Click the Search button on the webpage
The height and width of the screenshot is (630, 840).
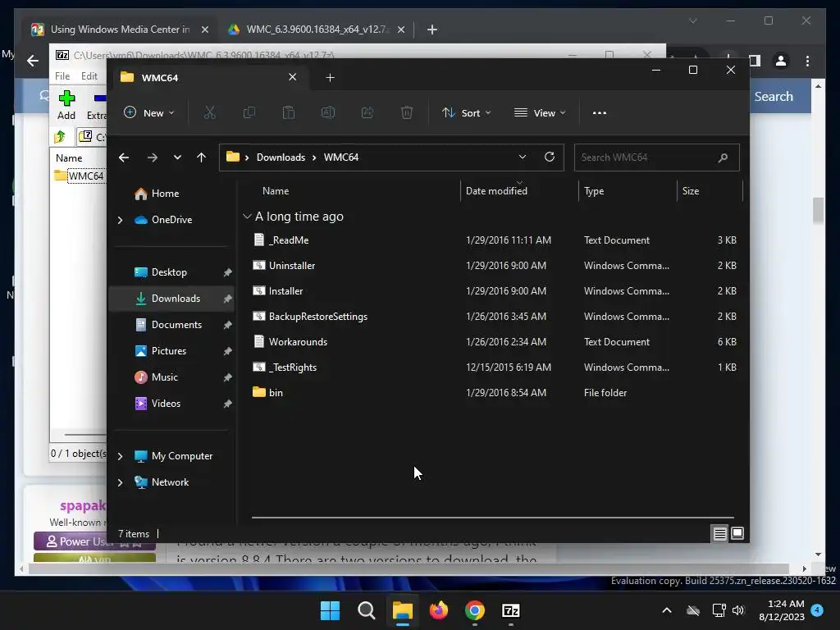(774, 97)
